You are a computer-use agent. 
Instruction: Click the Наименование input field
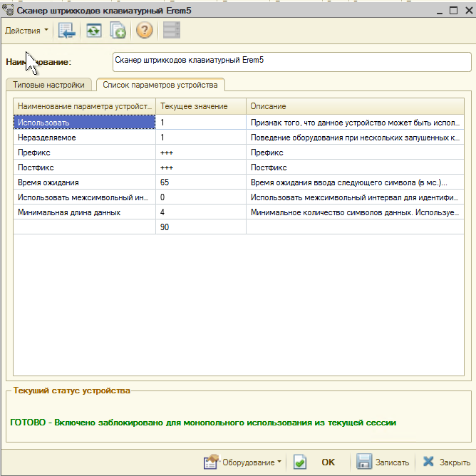(291, 62)
